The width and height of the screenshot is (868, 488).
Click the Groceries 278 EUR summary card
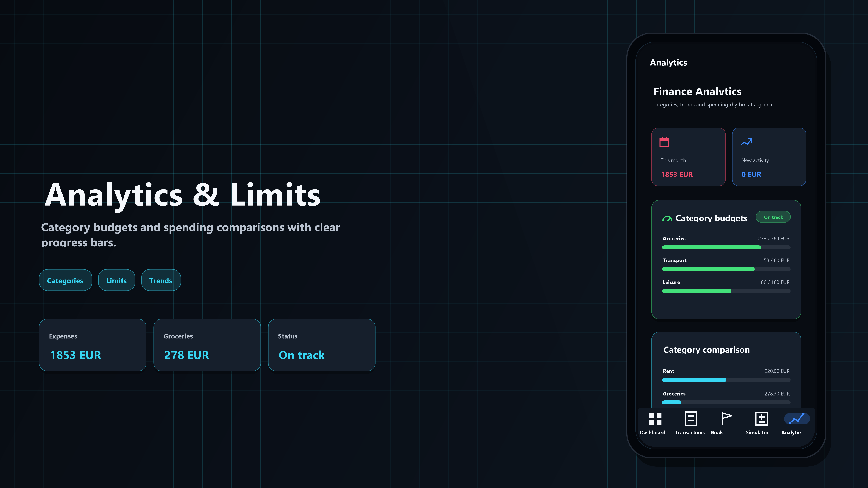pos(207,345)
